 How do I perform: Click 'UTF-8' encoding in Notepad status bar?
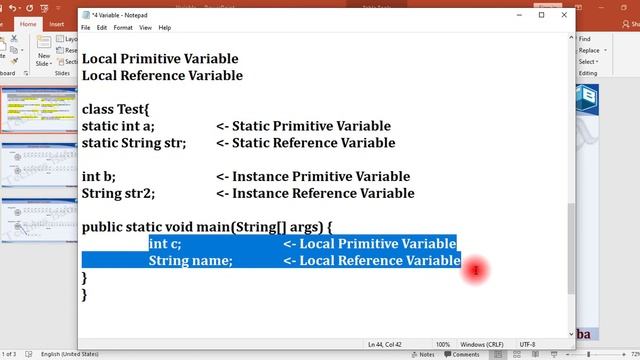[527, 344]
